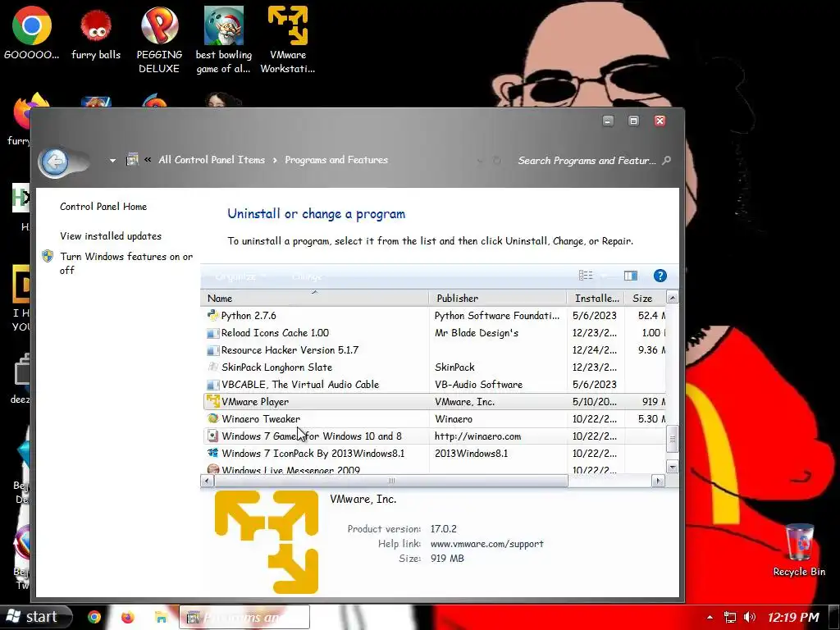Go to All Control Panel Items
Viewport: 840px width, 630px height.
click(x=212, y=160)
